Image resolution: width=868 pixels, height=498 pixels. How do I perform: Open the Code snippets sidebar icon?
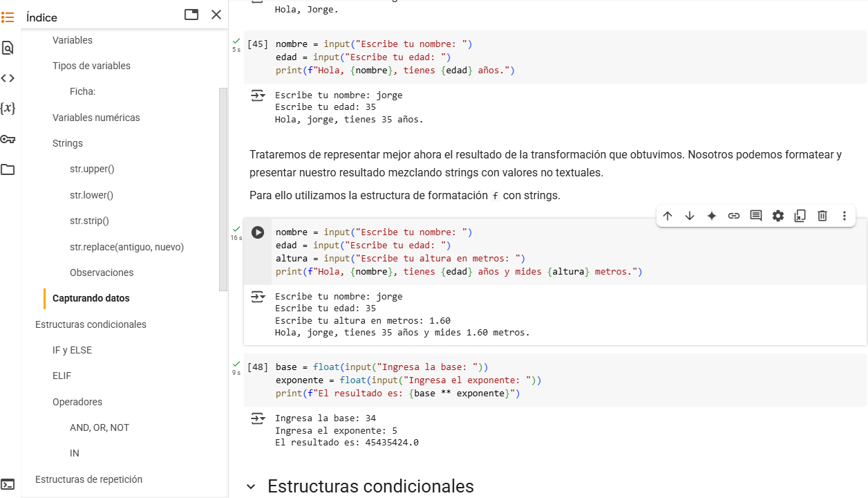8,78
